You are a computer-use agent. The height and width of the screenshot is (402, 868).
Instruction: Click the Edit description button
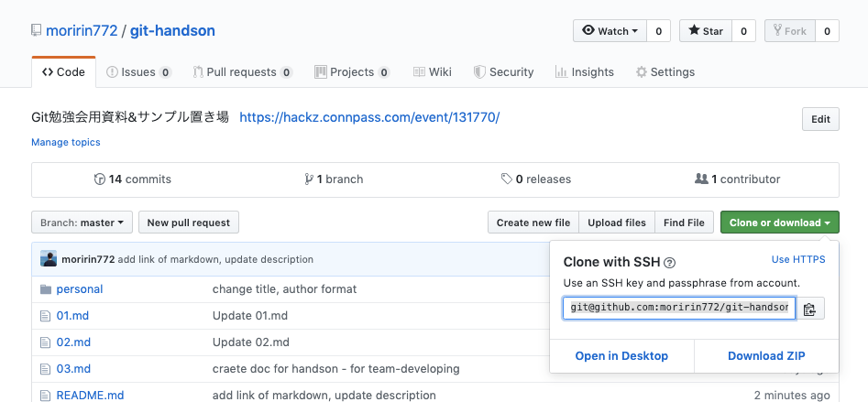(x=820, y=119)
